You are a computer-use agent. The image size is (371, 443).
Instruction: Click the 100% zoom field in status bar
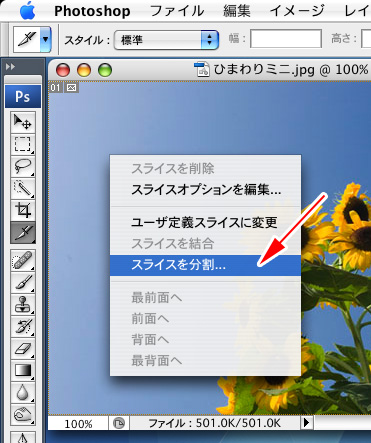pyautogui.click(x=78, y=424)
